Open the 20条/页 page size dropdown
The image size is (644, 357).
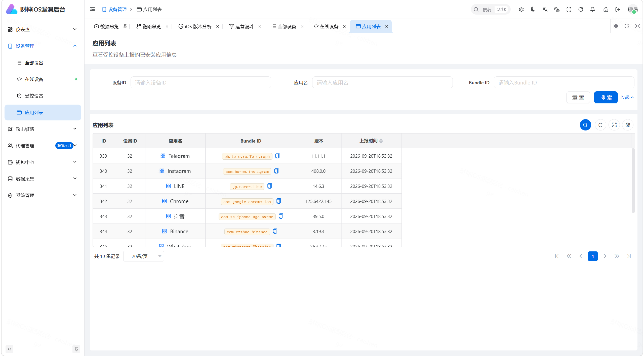coord(144,256)
